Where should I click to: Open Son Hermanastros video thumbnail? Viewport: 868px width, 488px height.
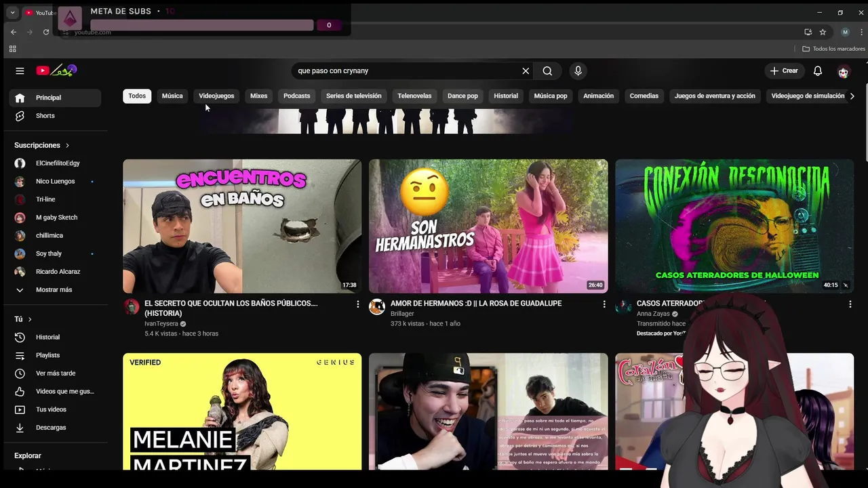488,226
